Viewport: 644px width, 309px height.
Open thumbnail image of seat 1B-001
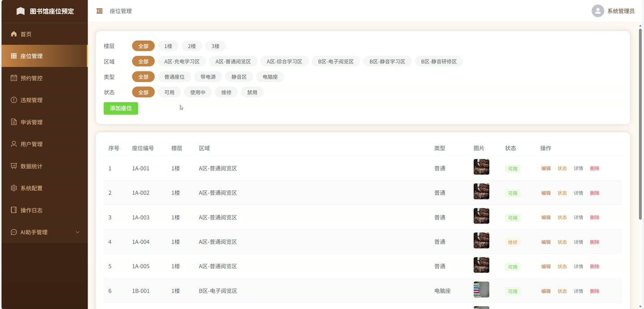point(481,289)
